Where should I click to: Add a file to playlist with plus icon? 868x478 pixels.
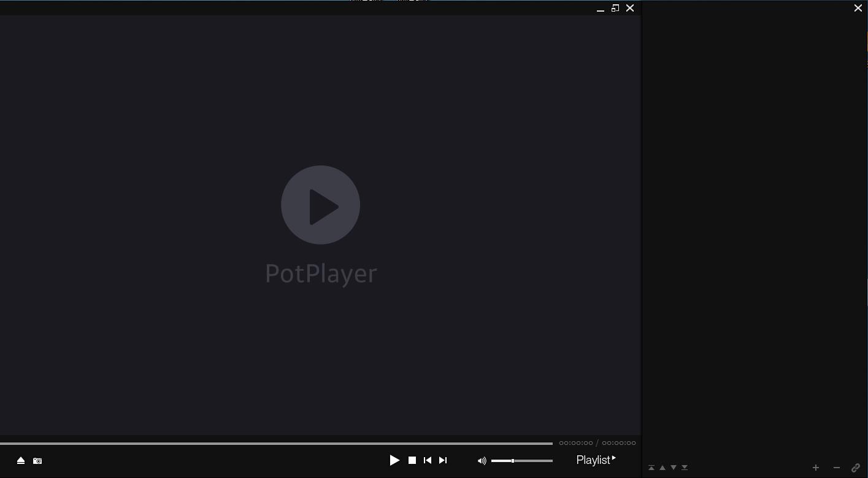tap(816, 468)
